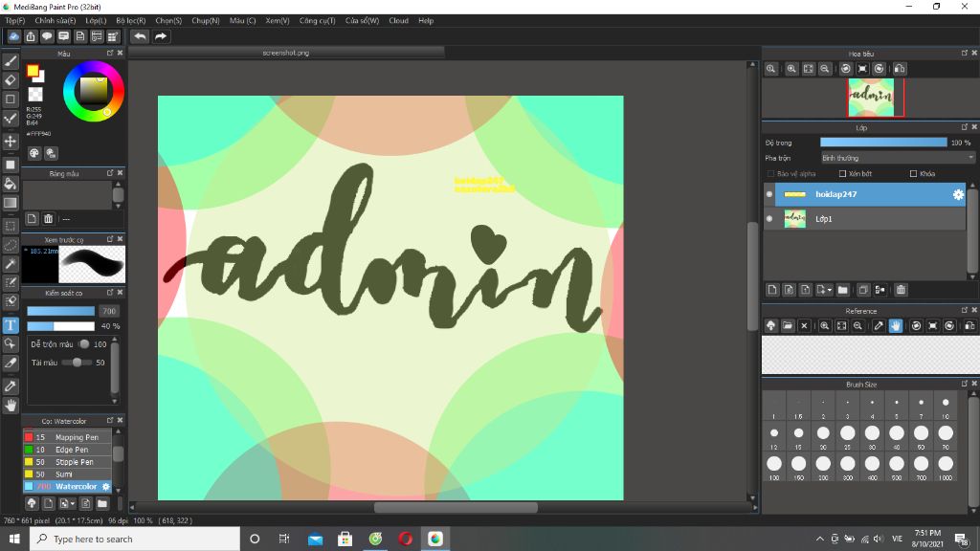The image size is (980, 551).
Task: Select the Magic Wand tool
Action: (x=10, y=264)
